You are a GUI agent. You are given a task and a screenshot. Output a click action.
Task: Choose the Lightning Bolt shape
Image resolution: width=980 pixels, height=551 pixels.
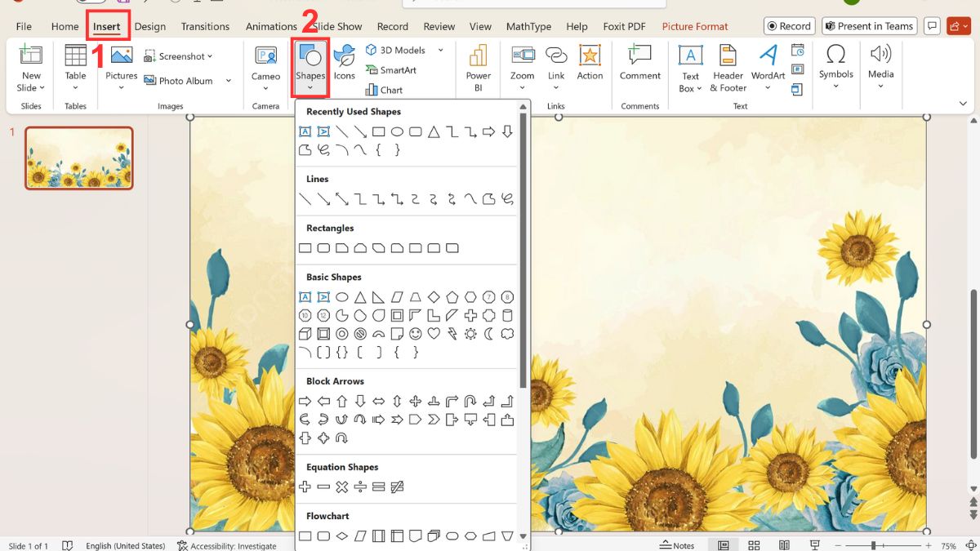coord(452,334)
